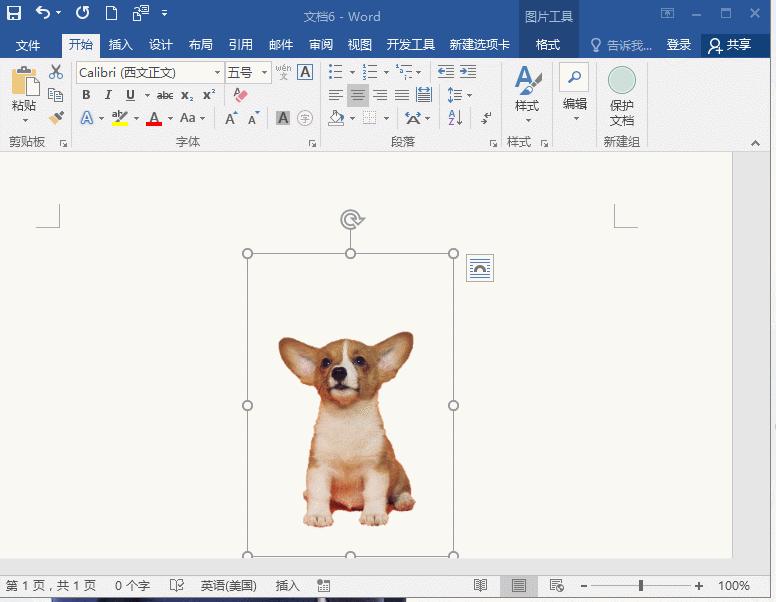Open the Layout Options icon beside the picture
Screen dimensions: 776x602
tap(480, 268)
